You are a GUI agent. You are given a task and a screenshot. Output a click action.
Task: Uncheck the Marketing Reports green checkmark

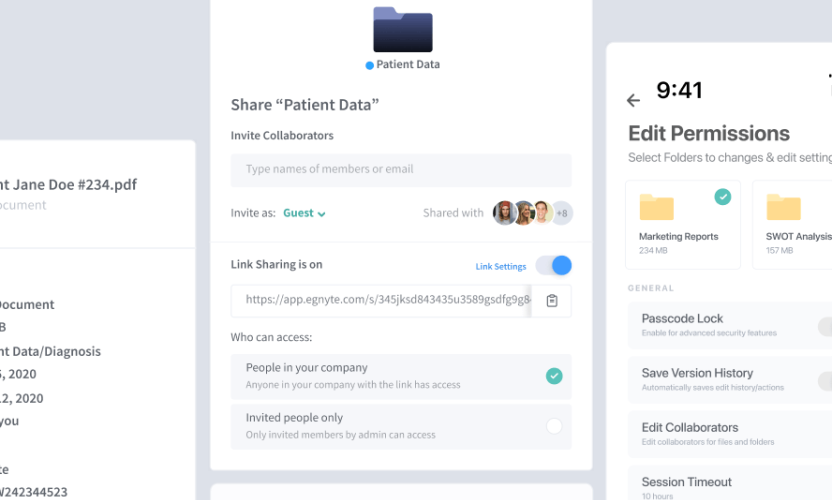coord(722,198)
